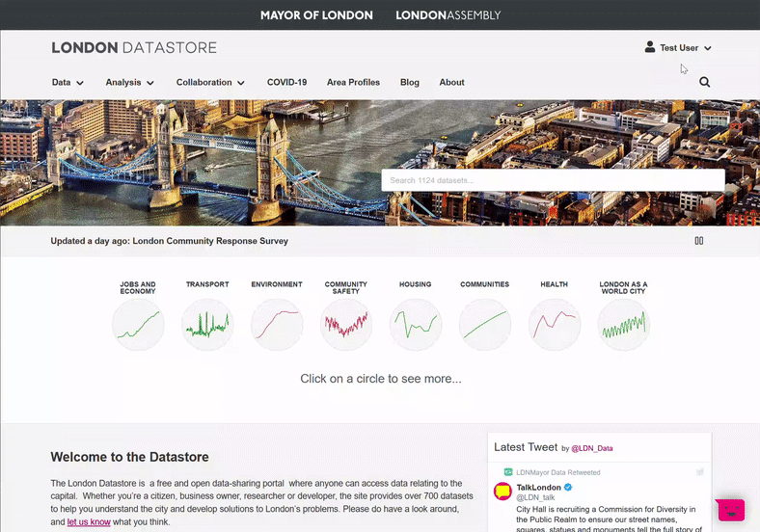Open the Blog page
This screenshot has width=760, height=532.
410,82
